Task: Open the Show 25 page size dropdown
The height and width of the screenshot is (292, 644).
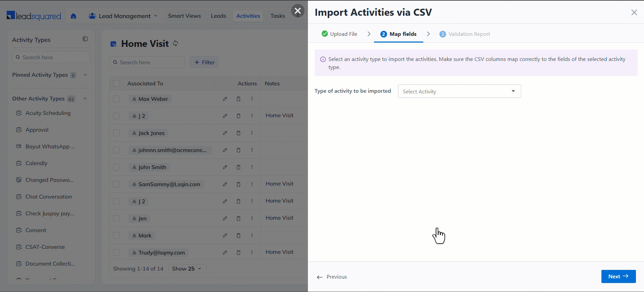Action: (187, 269)
